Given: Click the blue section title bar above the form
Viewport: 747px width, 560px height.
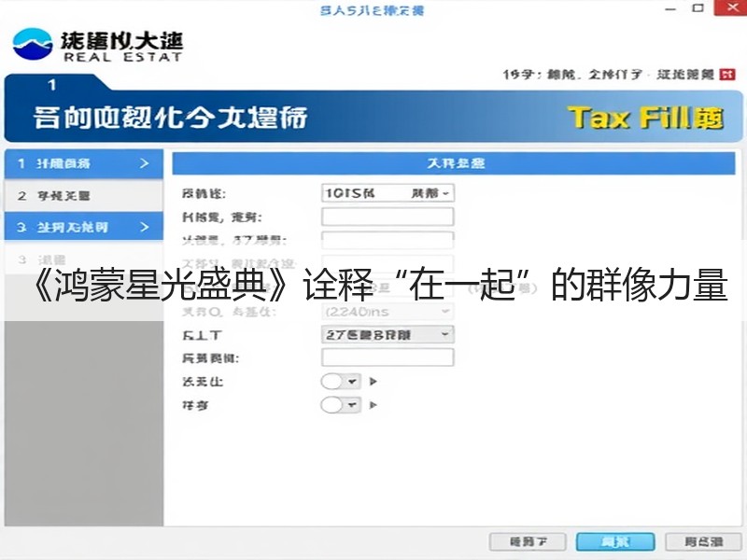Looking at the screenshot, I should coord(454,163).
